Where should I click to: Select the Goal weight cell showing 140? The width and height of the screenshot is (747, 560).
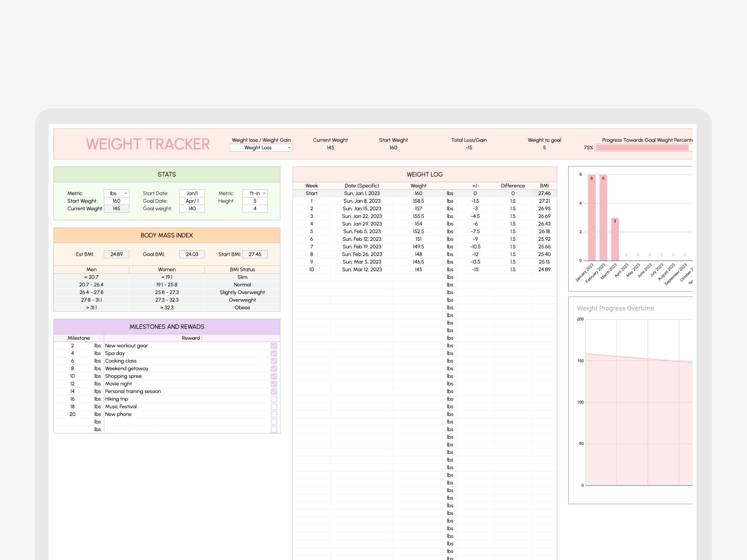pos(192,209)
